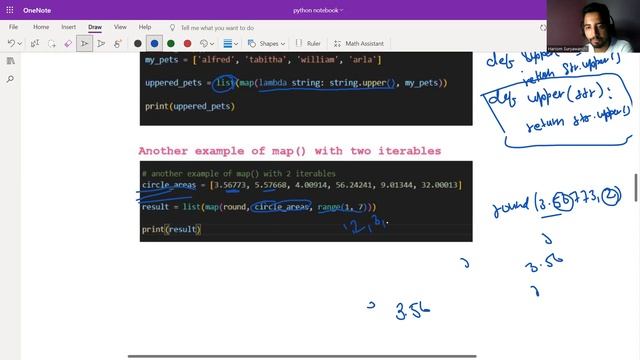Select the Eraser tool
The image size is (640, 360).
point(68,43)
